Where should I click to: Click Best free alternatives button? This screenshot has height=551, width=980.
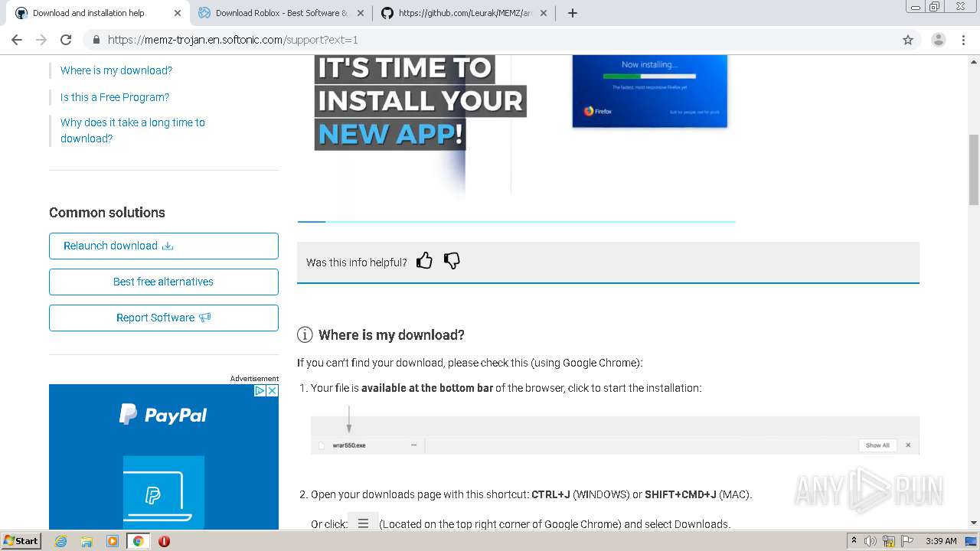point(164,282)
